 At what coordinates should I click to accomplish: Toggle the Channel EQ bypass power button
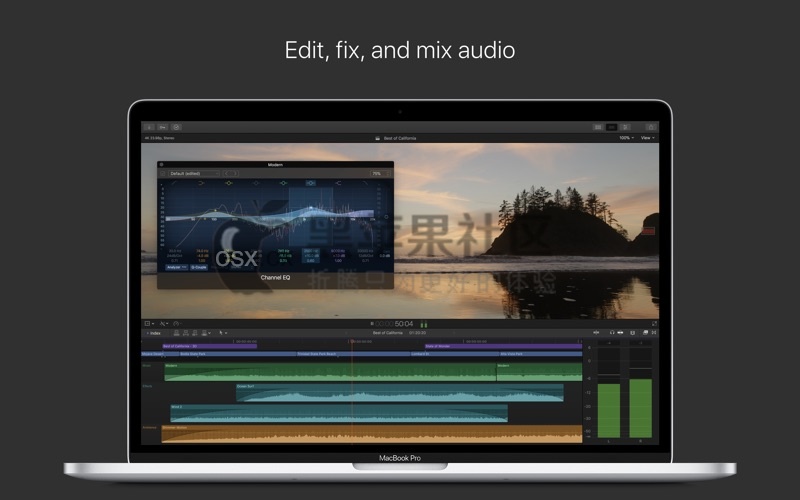click(163, 173)
